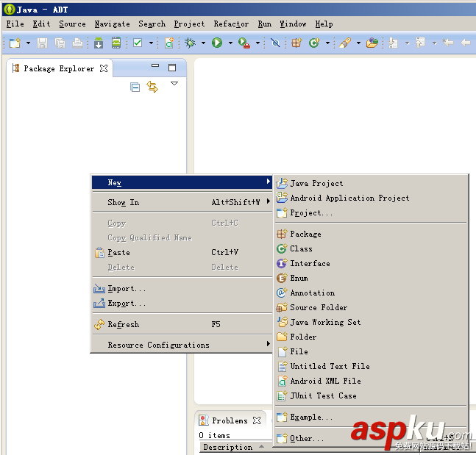Select Import... in the context menu

pyautogui.click(x=182, y=288)
